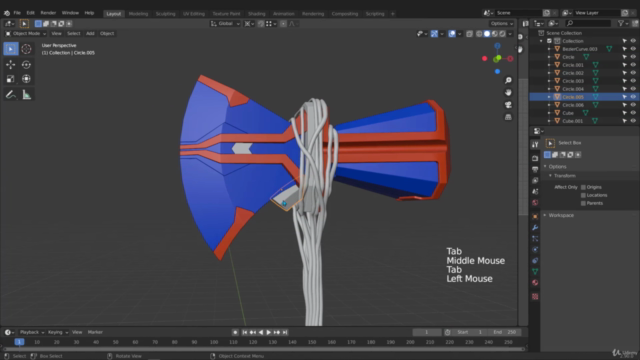Toggle viewport overlays button
The image size is (640, 360).
(452, 34)
